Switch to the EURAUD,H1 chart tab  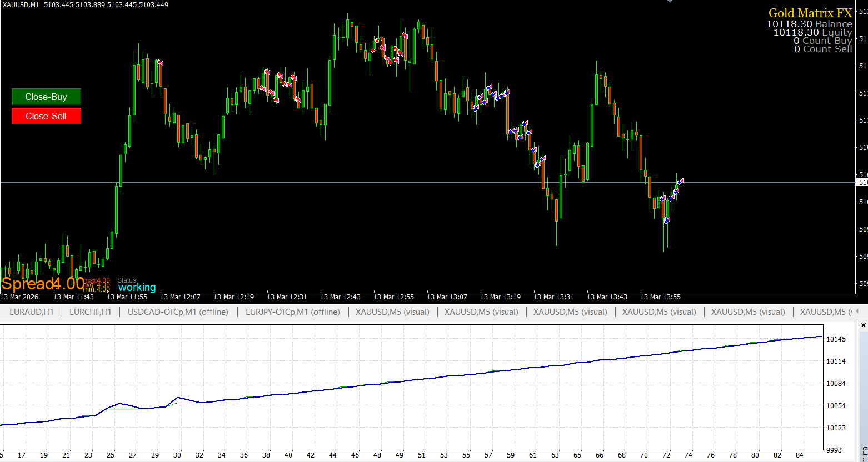tap(32, 312)
